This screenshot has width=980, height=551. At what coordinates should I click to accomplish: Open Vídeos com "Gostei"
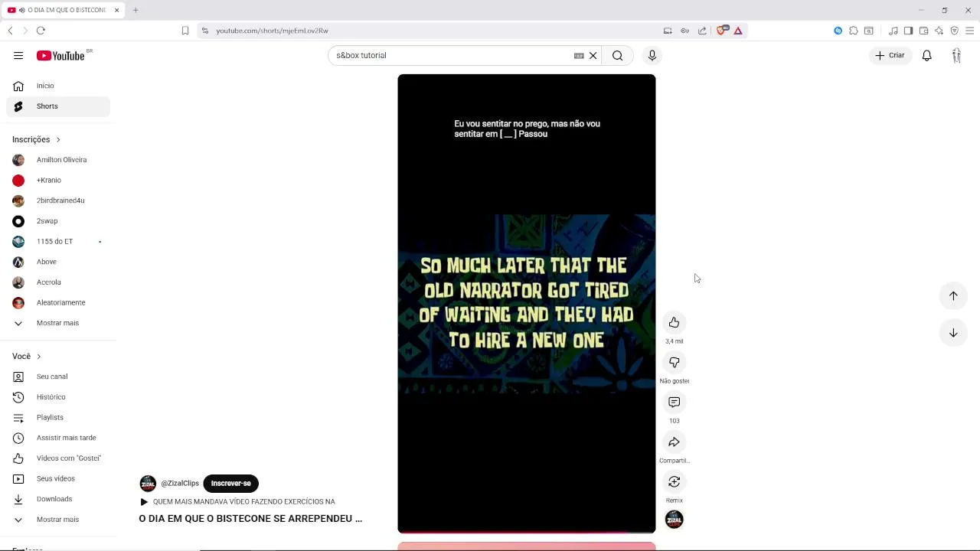pos(58,458)
